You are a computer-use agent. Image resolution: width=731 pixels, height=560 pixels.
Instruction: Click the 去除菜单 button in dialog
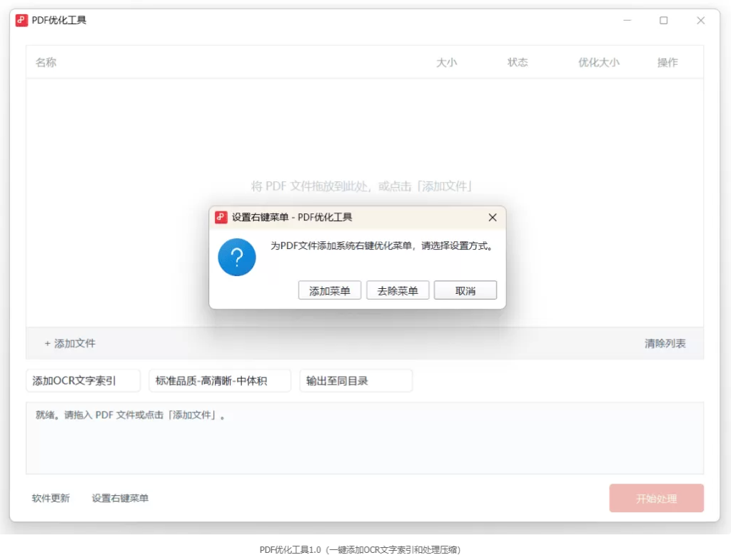pos(398,291)
